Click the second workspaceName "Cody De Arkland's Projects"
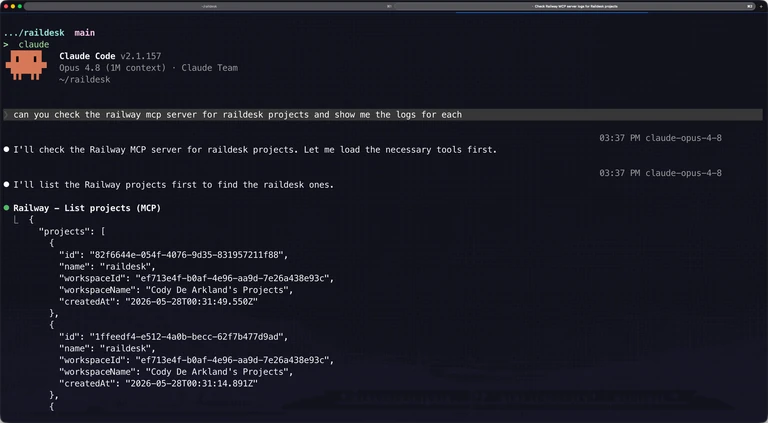Screen dimensions: 768x423 point(217,372)
